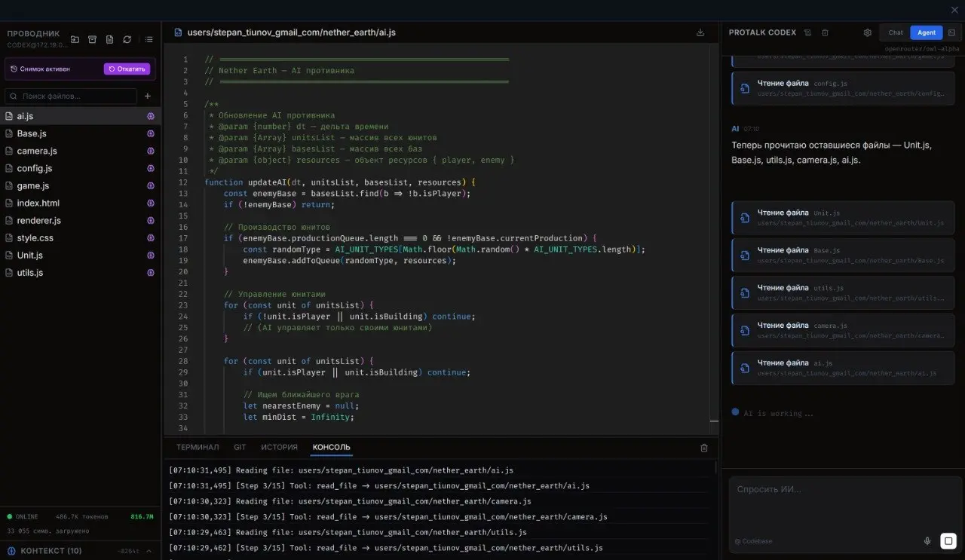Viewport: 965px width, 560px height.
Task: Open index.html in the file list
Action: (80, 203)
